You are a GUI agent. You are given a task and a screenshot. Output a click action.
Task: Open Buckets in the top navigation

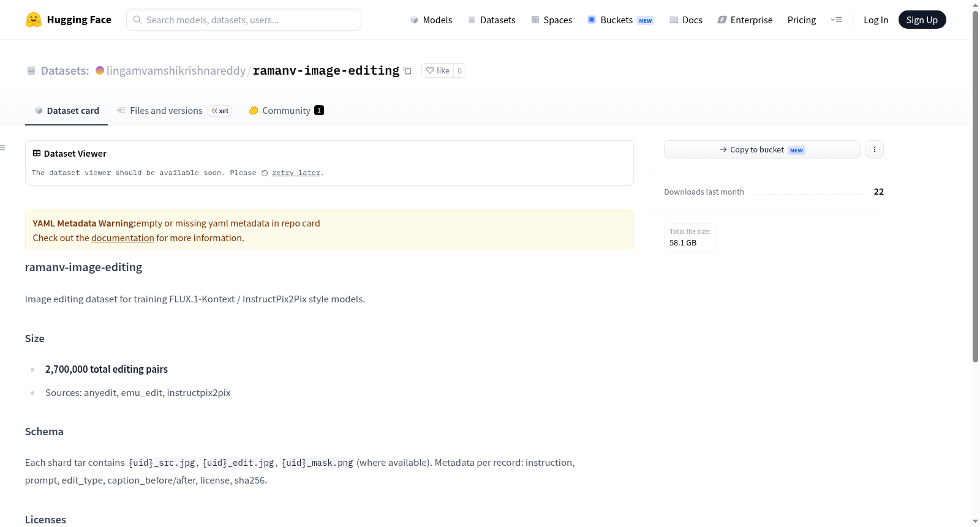[x=620, y=20]
